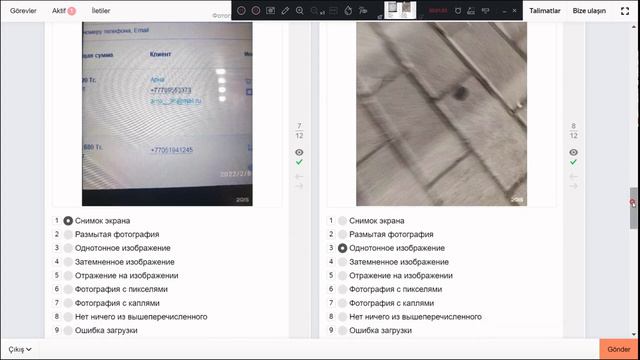Click the red circular record button in toolbar
Viewport: 640px width, 360px height.
[256, 11]
